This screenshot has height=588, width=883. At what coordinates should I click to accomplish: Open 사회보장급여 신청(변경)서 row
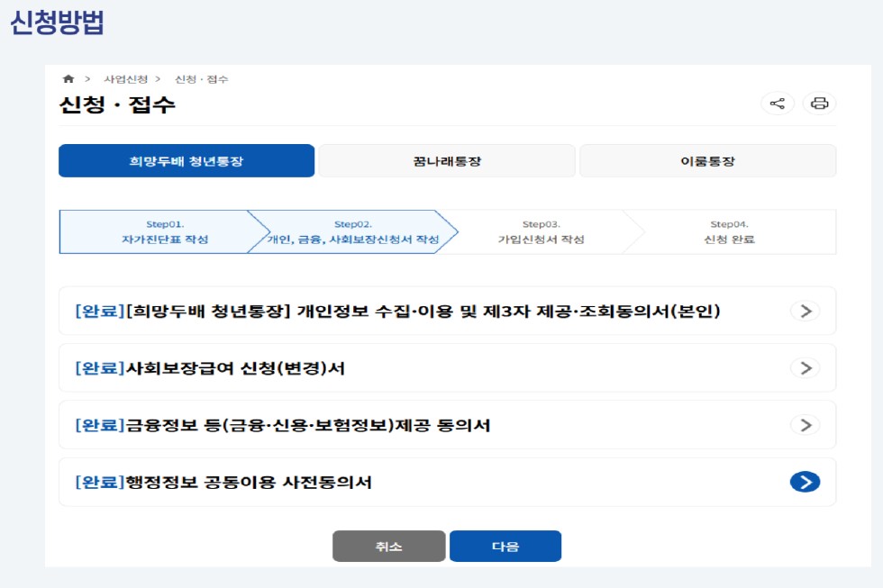click(447, 368)
